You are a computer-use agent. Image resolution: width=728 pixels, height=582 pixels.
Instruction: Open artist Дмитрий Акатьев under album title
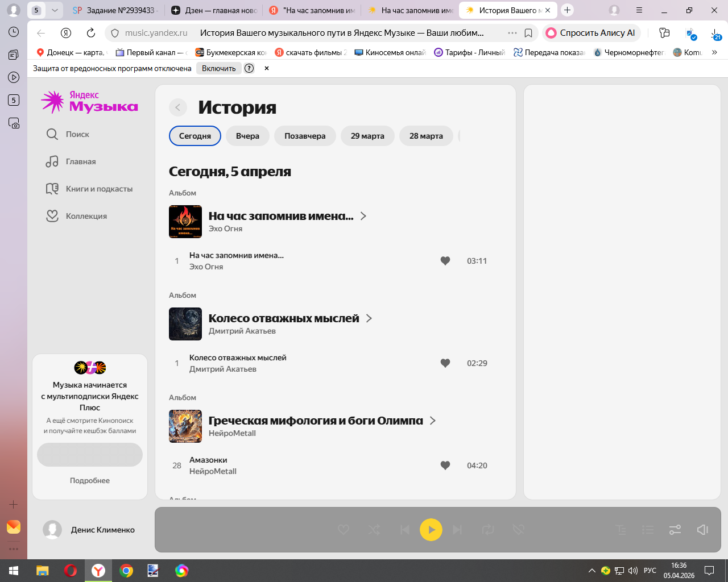pos(242,331)
